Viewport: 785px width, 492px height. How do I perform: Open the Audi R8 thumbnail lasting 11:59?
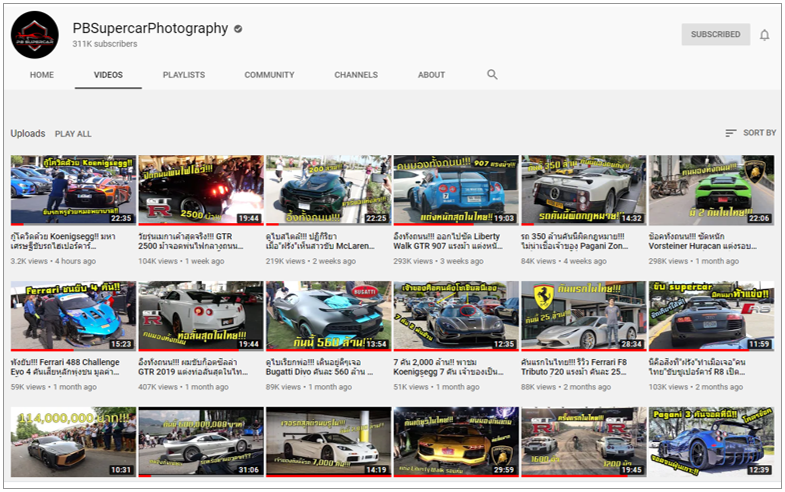click(711, 316)
